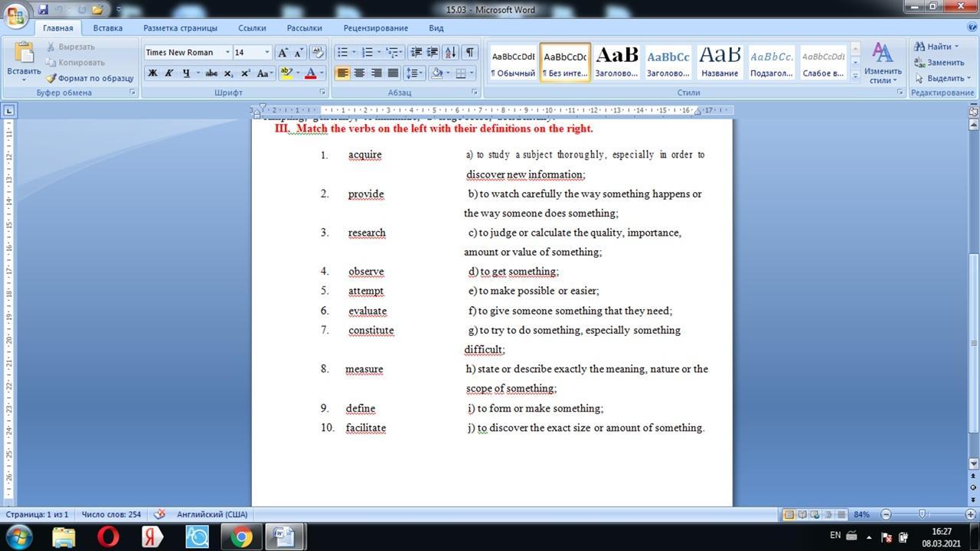This screenshot has height=551, width=980.
Task: Apply the yellow text highlight color
Action: click(x=286, y=73)
